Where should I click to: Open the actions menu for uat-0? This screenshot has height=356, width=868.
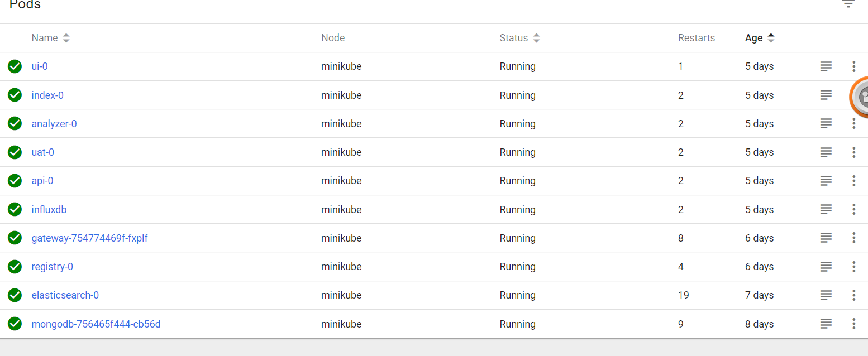tap(853, 152)
